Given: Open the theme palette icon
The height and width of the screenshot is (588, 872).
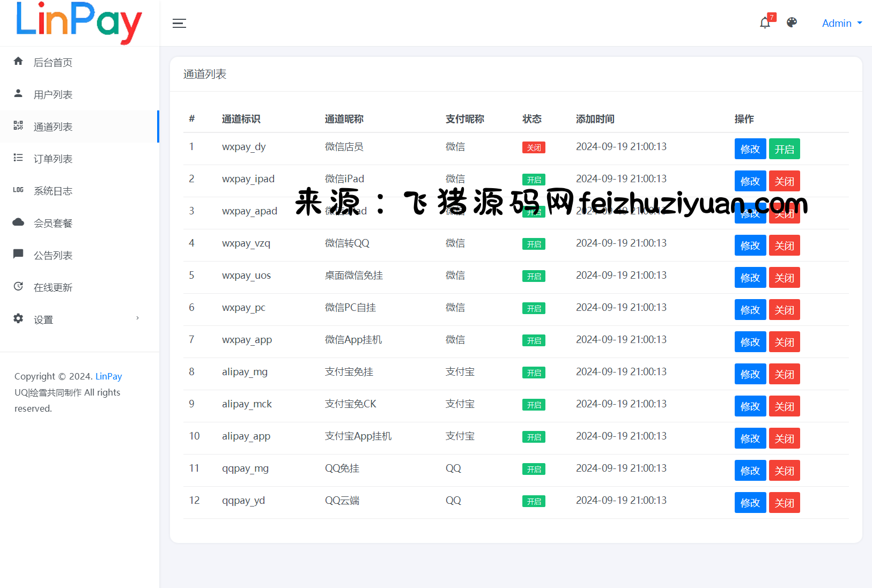Looking at the screenshot, I should (792, 23).
